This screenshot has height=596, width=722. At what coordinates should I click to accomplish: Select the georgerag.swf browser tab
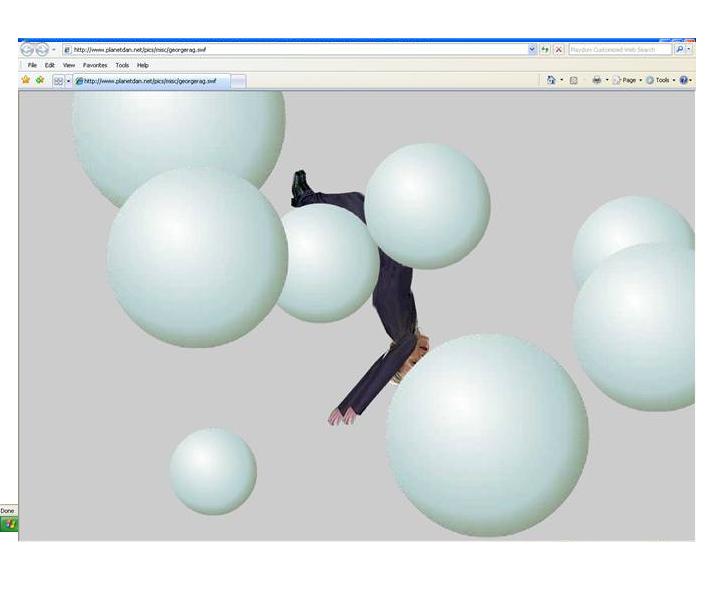click(152, 81)
